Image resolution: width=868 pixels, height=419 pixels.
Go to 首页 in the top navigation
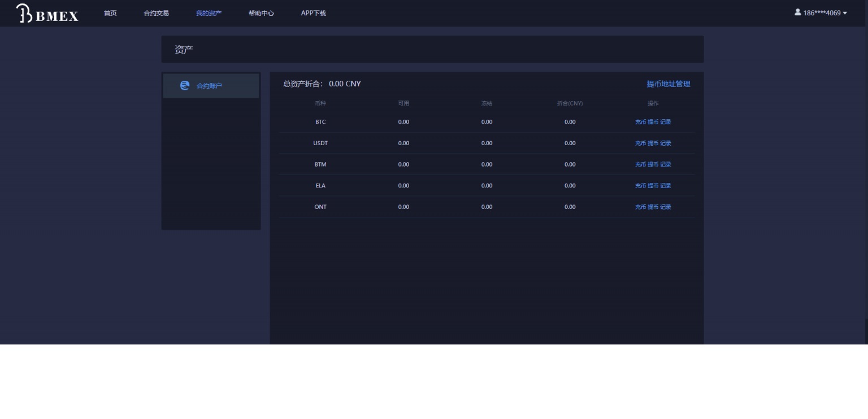click(110, 14)
